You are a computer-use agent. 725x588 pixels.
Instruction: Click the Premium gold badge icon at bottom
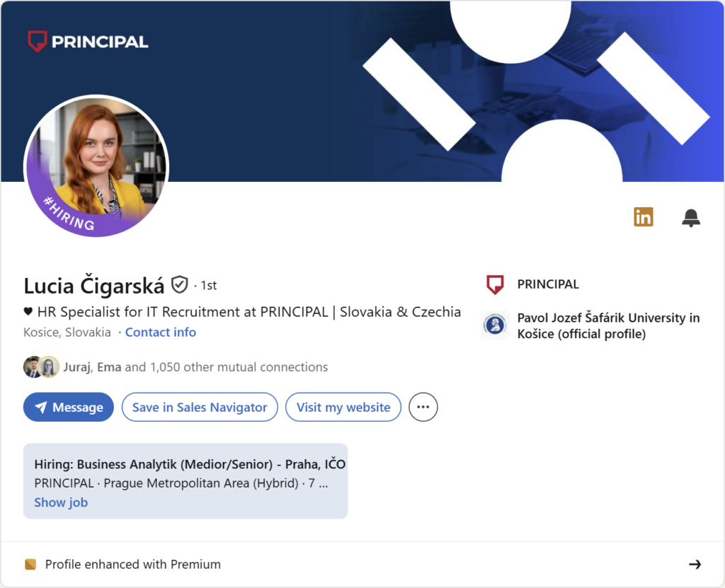click(x=30, y=565)
